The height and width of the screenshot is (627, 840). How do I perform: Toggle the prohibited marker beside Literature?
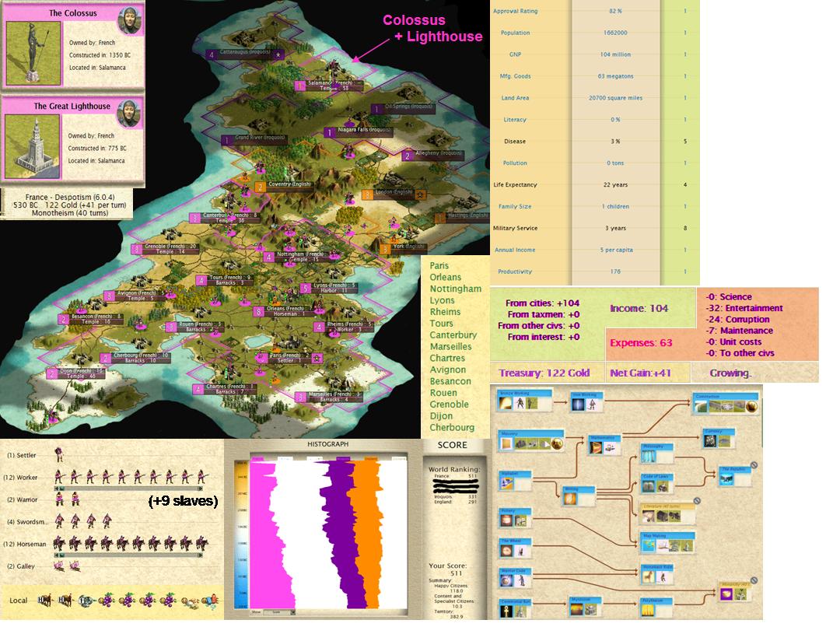(697, 500)
